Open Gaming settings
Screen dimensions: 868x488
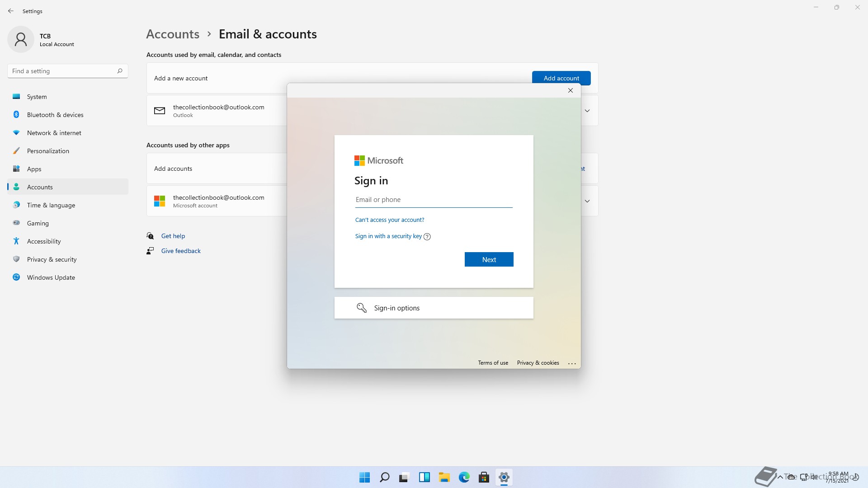tap(68, 223)
